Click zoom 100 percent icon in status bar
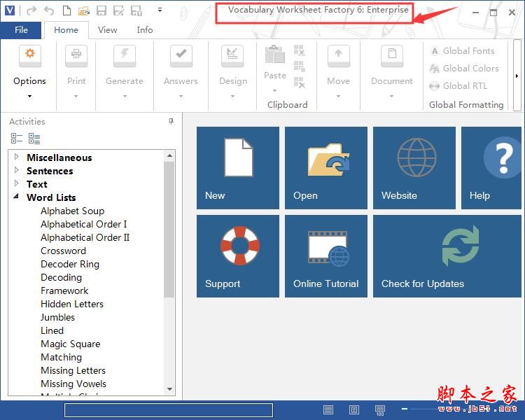The height and width of the screenshot is (420, 525). coord(380,410)
